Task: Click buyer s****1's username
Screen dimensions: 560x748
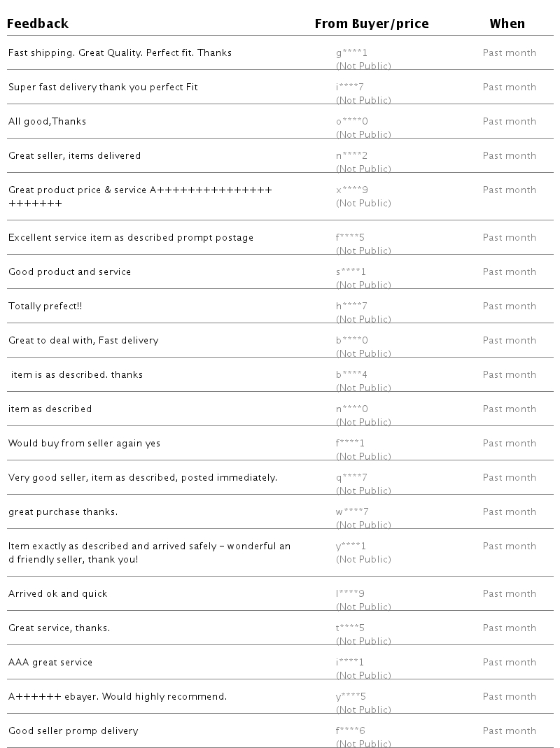Action: [351, 271]
